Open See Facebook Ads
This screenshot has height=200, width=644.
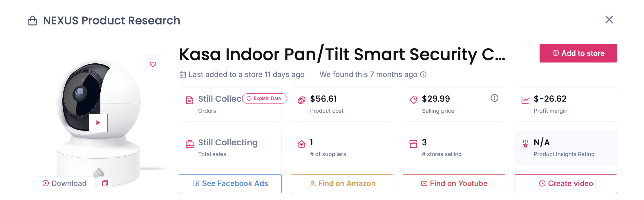point(230,183)
